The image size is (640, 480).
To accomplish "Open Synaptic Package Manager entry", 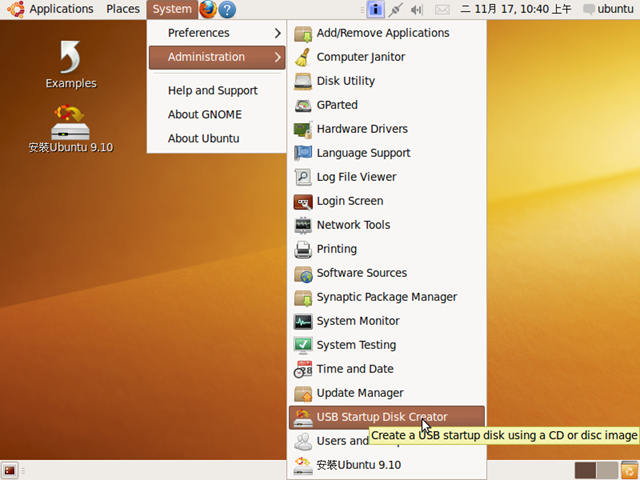I will point(387,297).
